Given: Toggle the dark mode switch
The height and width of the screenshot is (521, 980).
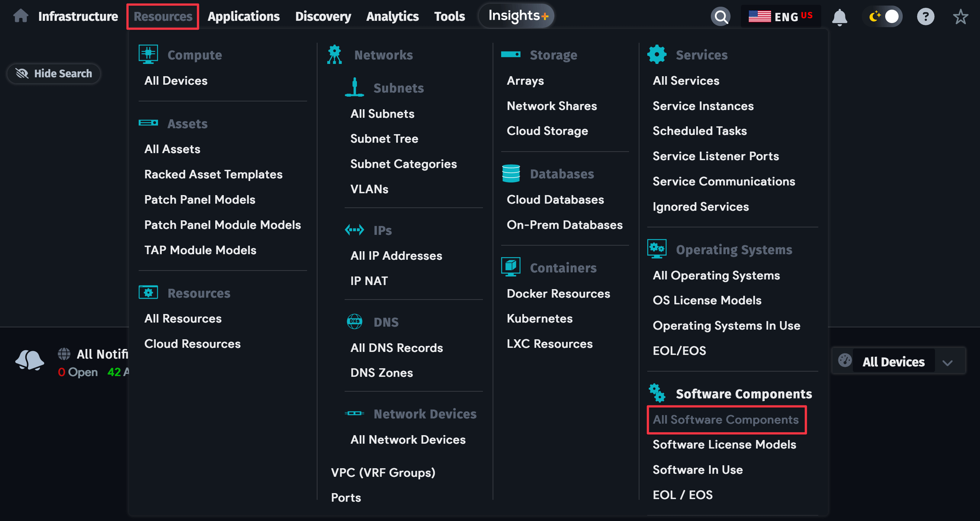Looking at the screenshot, I should click(x=883, y=16).
